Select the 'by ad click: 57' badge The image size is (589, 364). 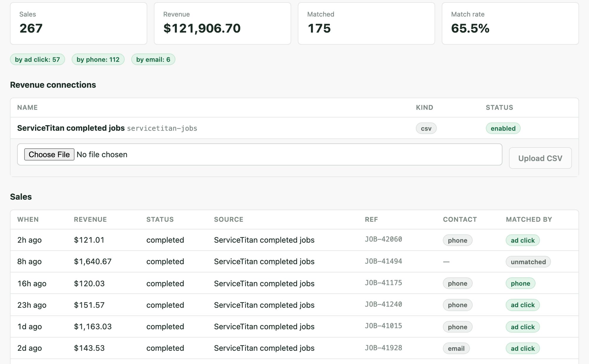[x=37, y=59]
